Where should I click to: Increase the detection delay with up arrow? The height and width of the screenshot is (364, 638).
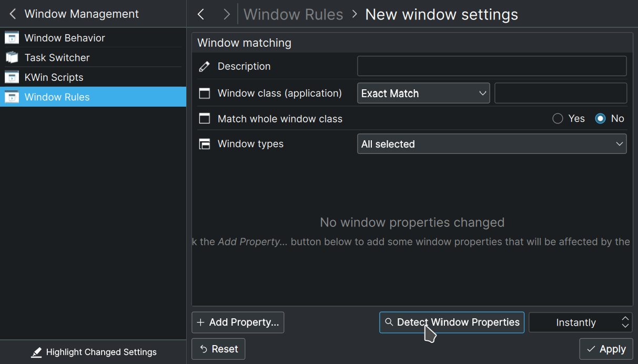tap(625, 318)
